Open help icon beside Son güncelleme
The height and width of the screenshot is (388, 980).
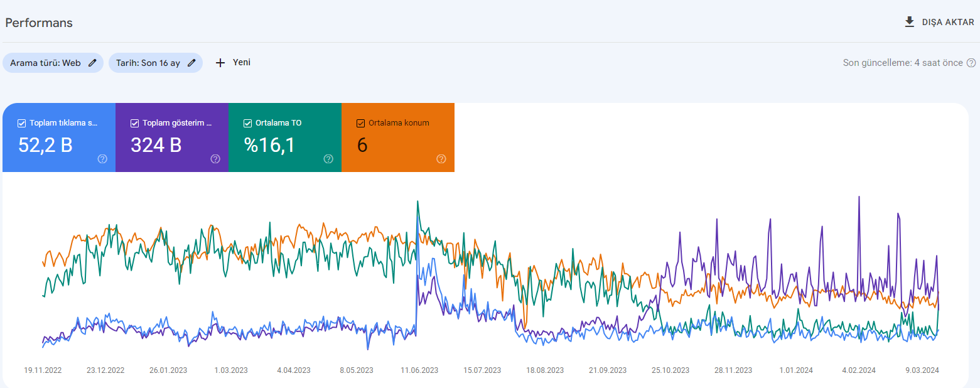point(971,63)
